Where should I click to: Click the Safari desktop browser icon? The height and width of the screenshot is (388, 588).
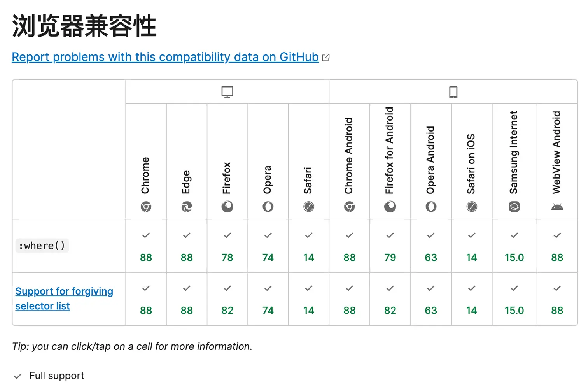click(309, 207)
